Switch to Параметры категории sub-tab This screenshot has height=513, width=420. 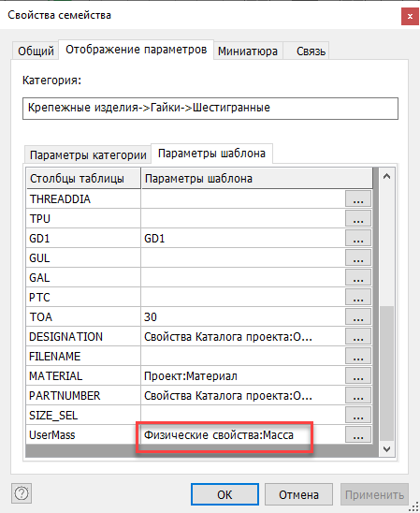88,154
